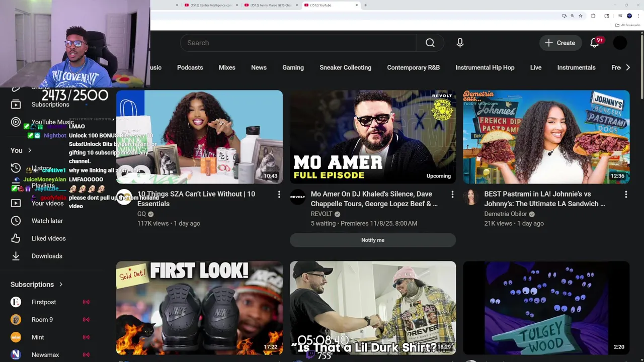This screenshot has width=644, height=362.
Task: Select the Live chip
Action: pyautogui.click(x=535, y=67)
